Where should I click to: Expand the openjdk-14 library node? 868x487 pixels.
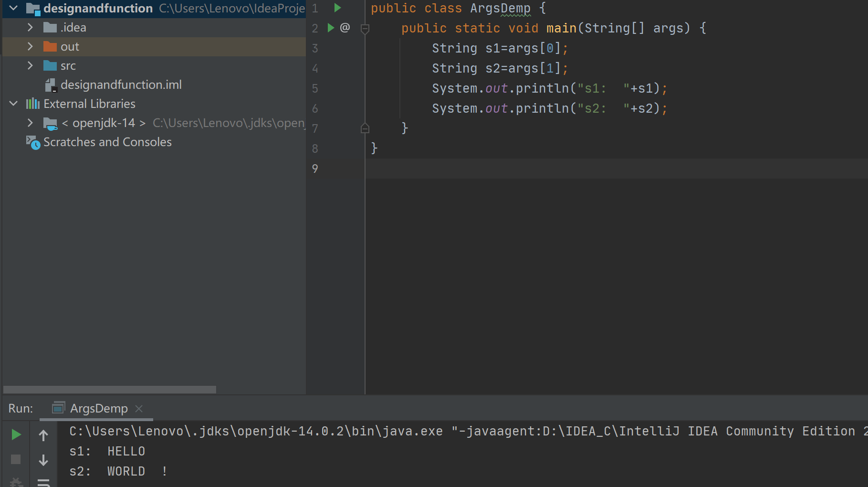[x=30, y=123]
